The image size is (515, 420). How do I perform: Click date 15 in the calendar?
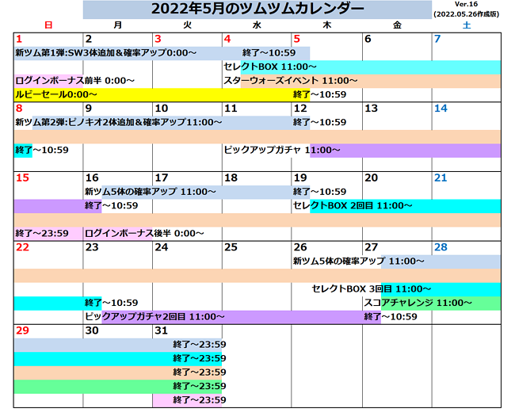(x=22, y=178)
